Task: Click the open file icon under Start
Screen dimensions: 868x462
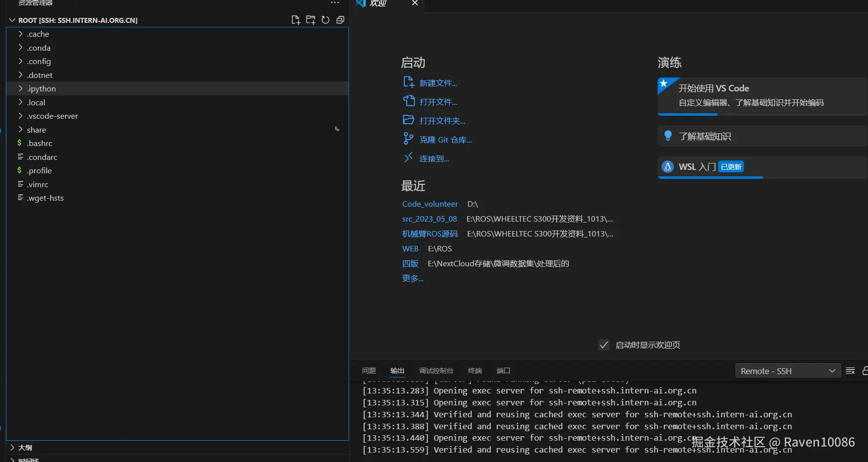Action: [408, 101]
